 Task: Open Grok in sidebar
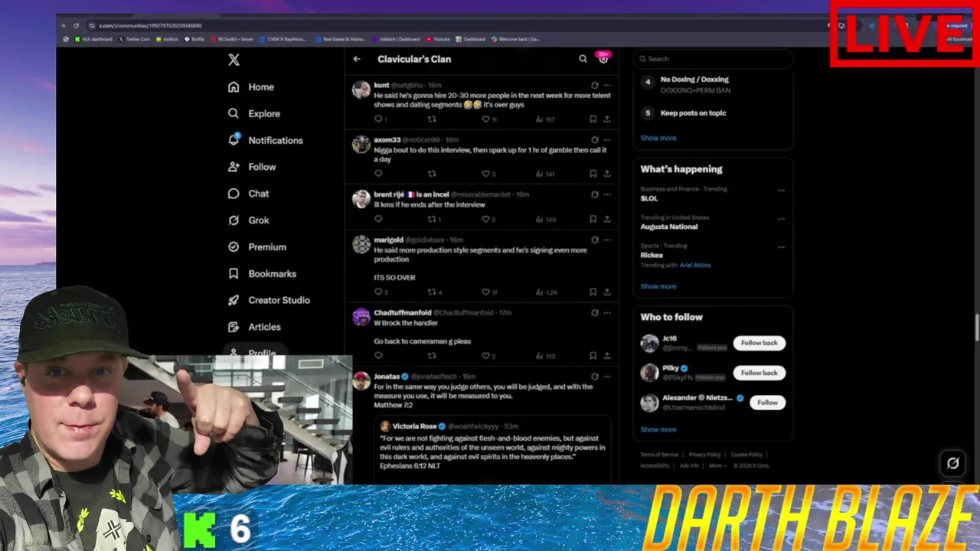pyautogui.click(x=249, y=220)
